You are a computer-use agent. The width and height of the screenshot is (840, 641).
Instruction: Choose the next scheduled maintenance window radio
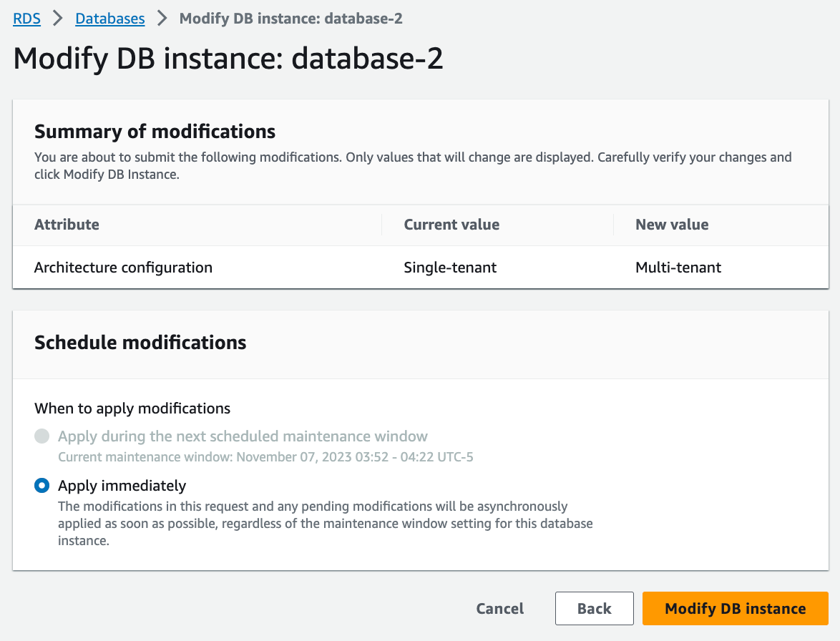pyautogui.click(x=42, y=436)
